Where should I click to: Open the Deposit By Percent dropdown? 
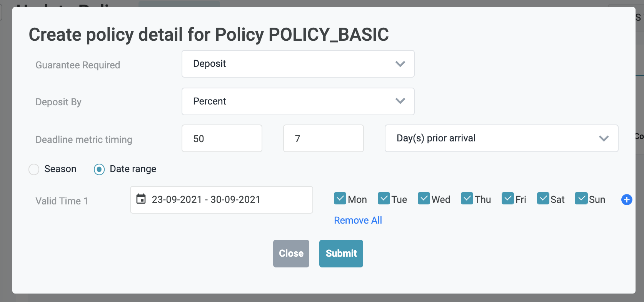(298, 101)
